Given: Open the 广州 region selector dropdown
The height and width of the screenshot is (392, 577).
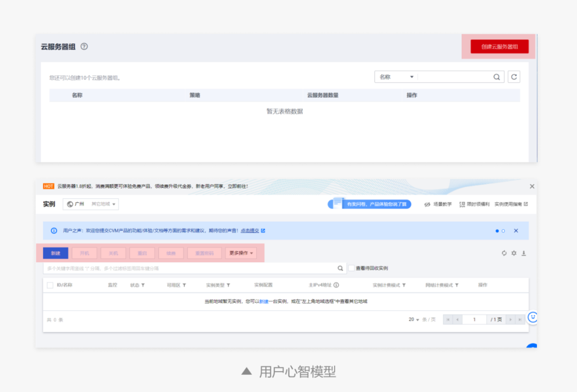Looking at the screenshot, I should [91, 204].
